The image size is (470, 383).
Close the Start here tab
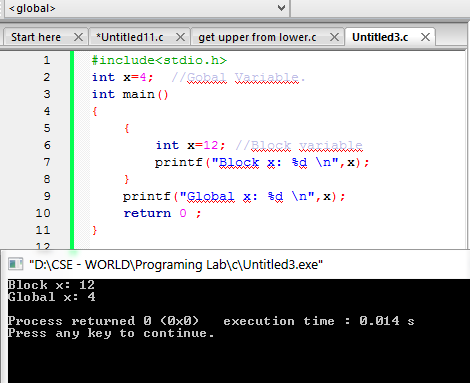point(78,37)
